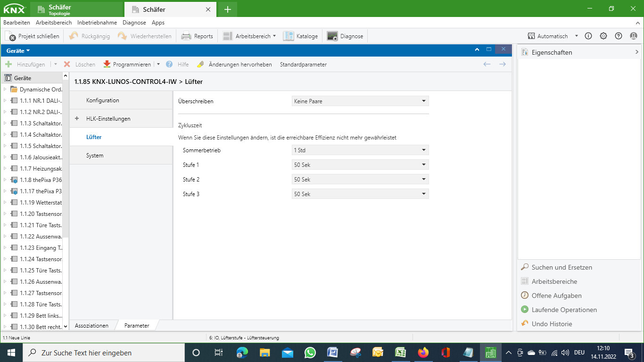644x362 pixels.
Task: Start Programmieren for the device
Action: pos(131,64)
